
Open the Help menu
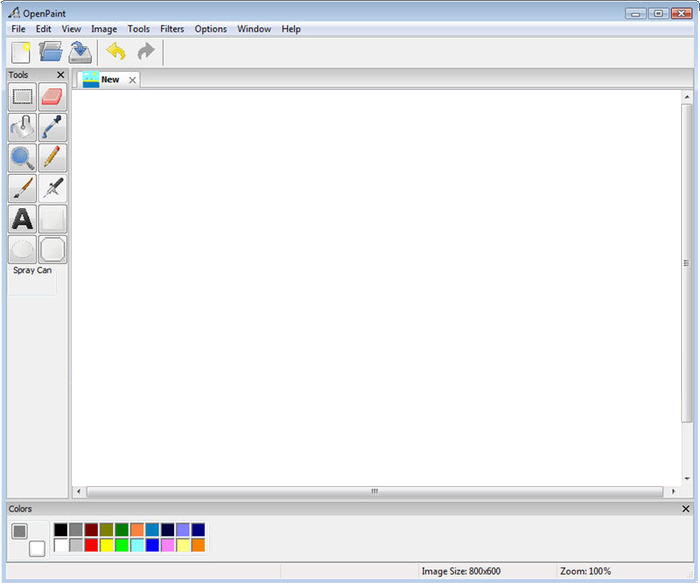291,29
